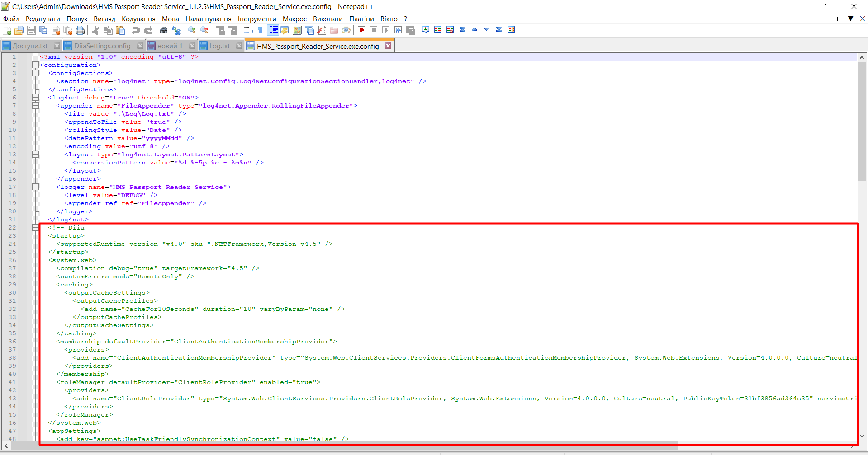
Task: Click the New file toolbar icon
Action: click(7, 30)
